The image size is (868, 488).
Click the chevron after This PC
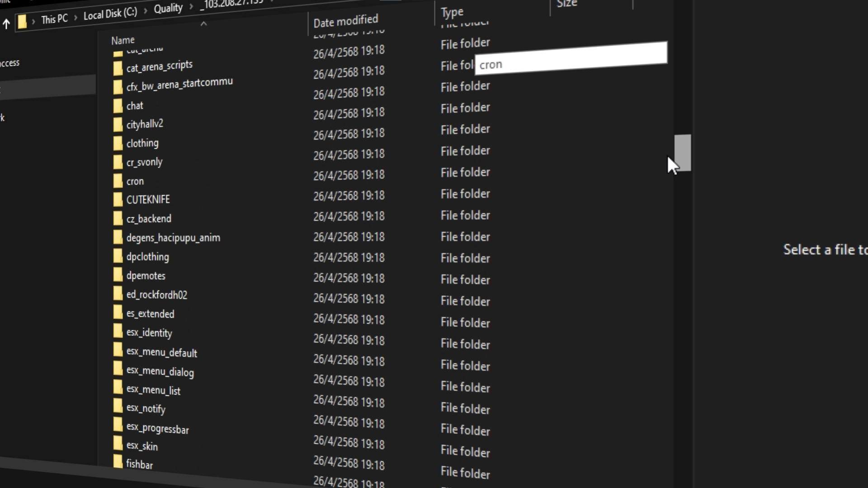(x=75, y=17)
